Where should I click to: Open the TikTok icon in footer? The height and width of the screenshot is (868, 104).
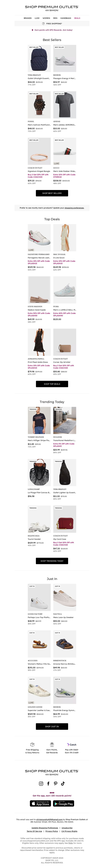[63, 783]
